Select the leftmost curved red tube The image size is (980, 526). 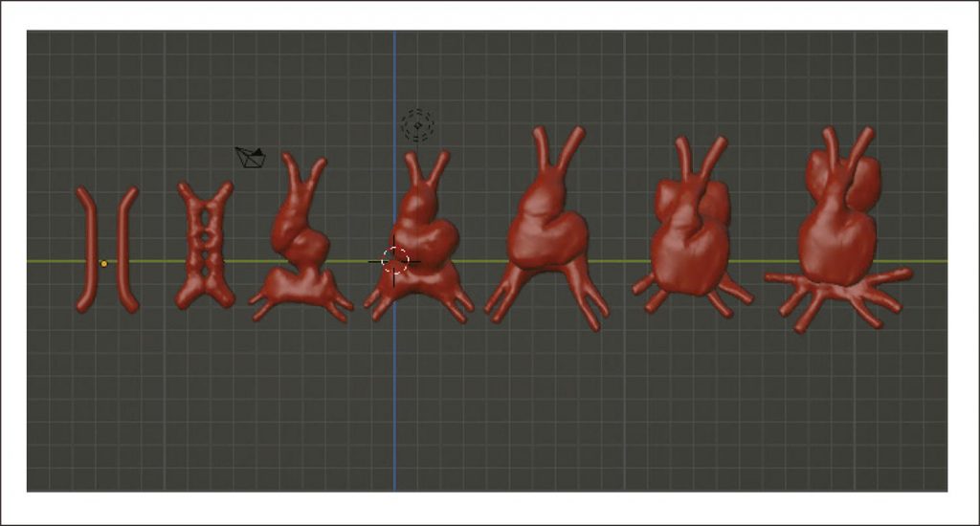pos(86,249)
